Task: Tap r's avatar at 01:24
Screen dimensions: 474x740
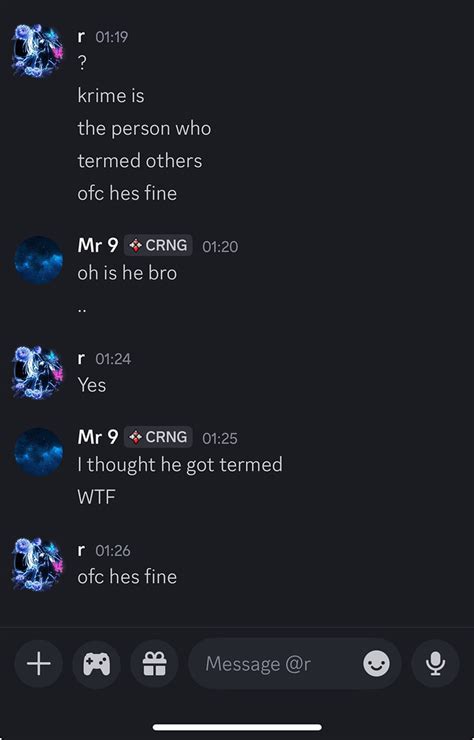Action: pos(38,372)
